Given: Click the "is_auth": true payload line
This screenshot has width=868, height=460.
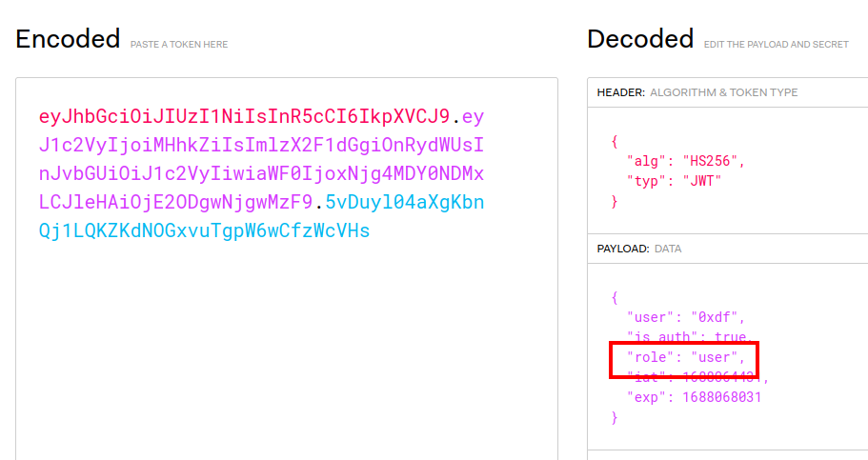Looking at the screenshot, I should (686, 336).
